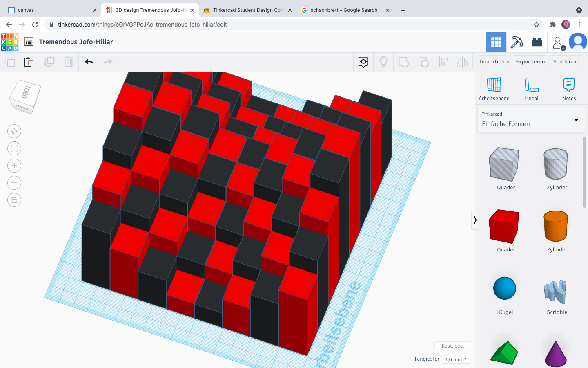
Task: Zoom in with the plus button
Action: pos(14,166)
